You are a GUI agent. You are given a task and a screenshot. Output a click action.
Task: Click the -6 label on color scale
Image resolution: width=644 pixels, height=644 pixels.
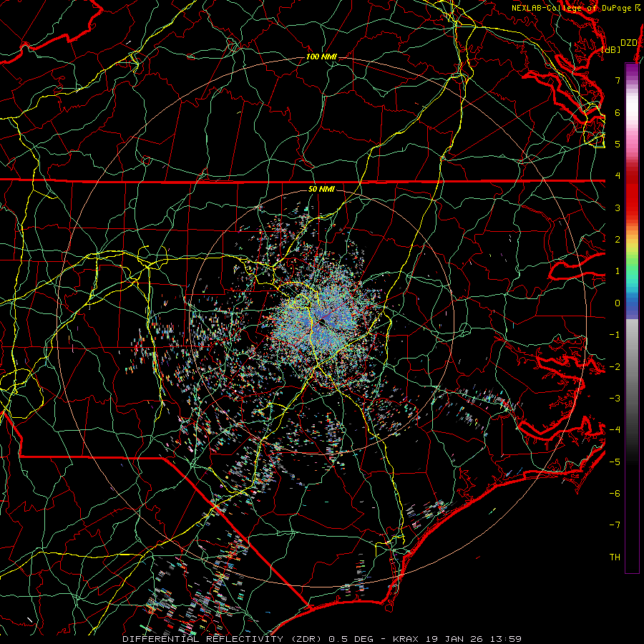tap(615, 494)
